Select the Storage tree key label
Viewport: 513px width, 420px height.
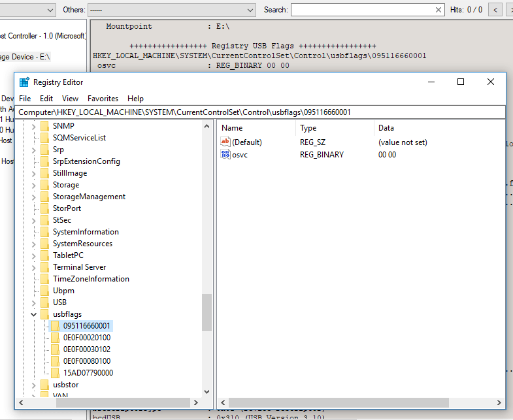point(66,185)
